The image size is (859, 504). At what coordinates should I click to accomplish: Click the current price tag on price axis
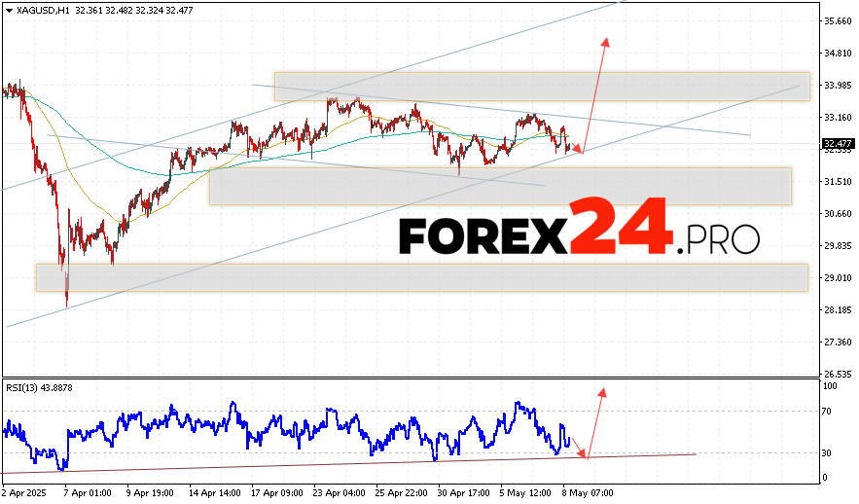pyautogui.click(x=838, y=144)
